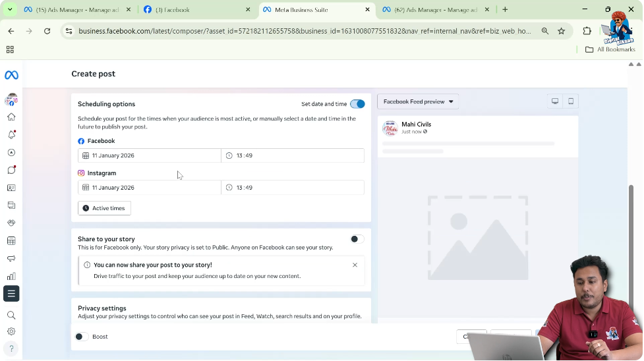
Task: Open Notifications bell icon in sidebar
Action: coord(11,134)
